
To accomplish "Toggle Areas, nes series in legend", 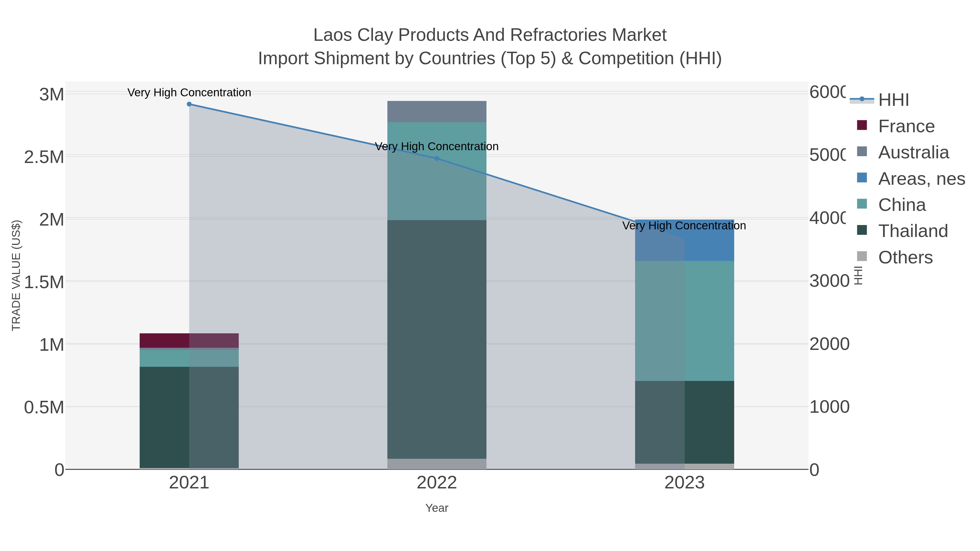I will click(911, 179).
